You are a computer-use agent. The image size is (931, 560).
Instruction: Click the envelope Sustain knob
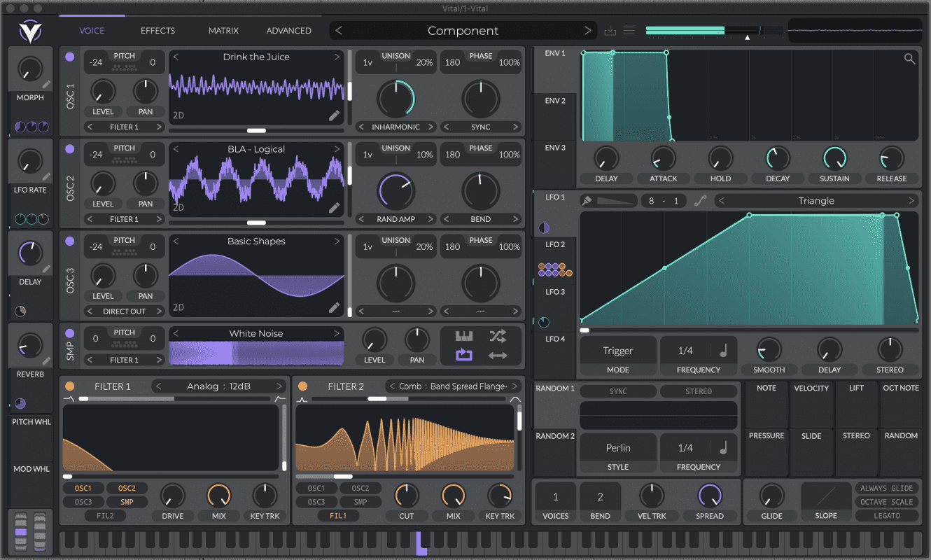pyautogui.click(x=834, y=159)
